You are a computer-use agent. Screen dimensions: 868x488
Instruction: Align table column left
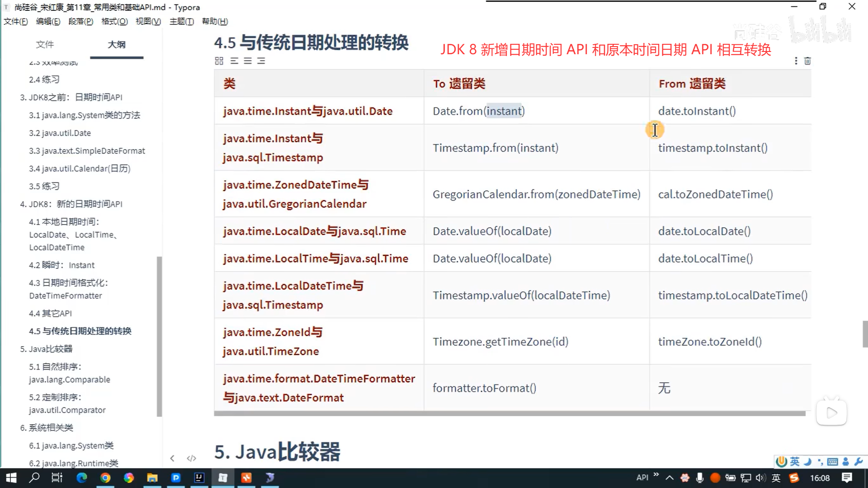coord(234,61)
